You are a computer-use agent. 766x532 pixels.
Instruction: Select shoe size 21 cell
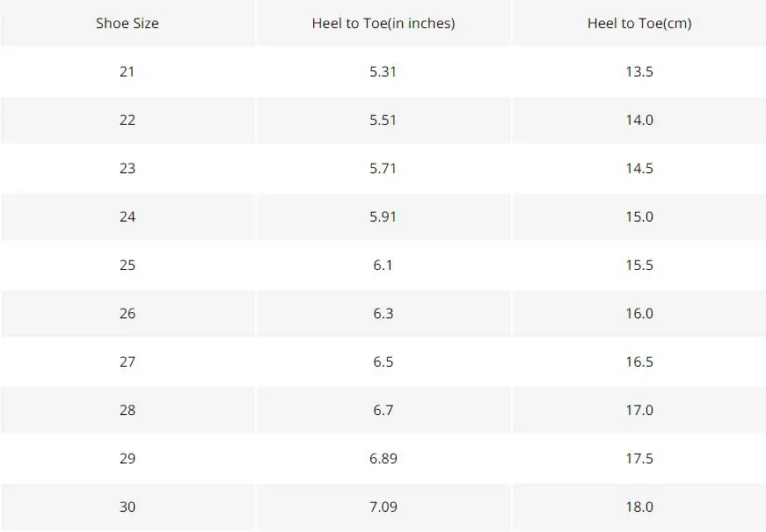[x=127, y=72]
